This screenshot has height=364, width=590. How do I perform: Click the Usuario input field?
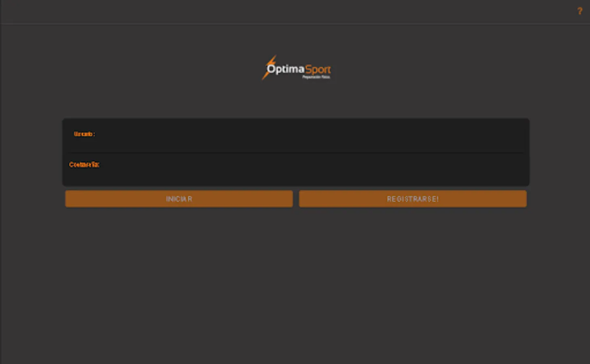tap(296, 137)
